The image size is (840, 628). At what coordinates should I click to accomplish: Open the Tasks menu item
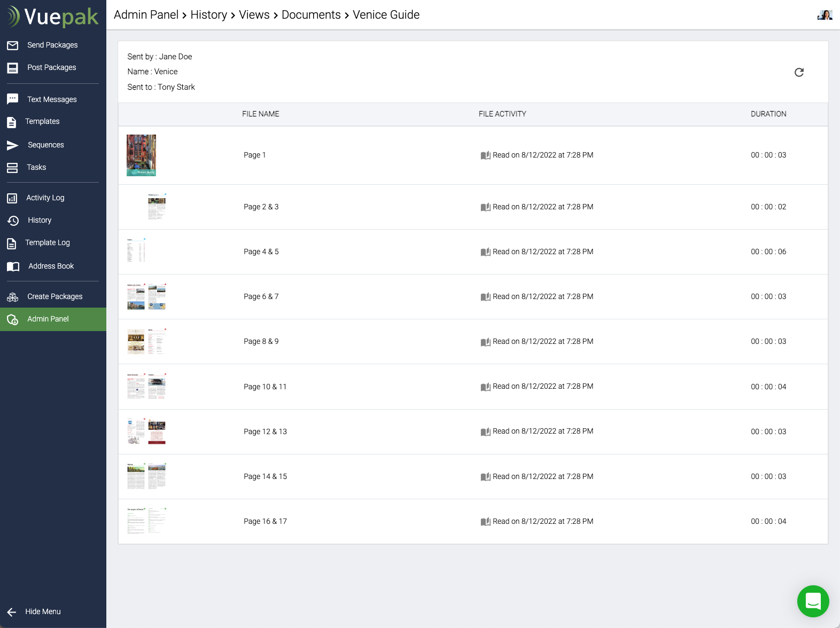pyautogui.click(x=36, y=168)
